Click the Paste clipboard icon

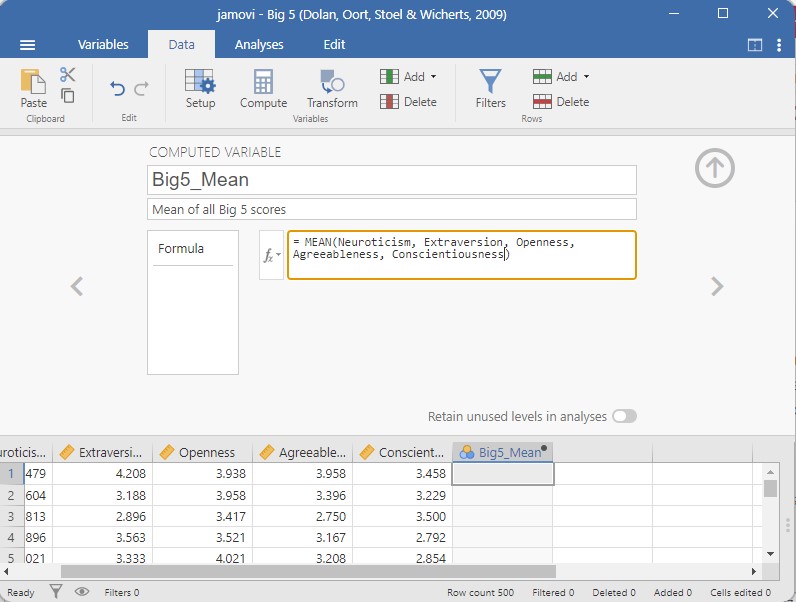(34, 89)
